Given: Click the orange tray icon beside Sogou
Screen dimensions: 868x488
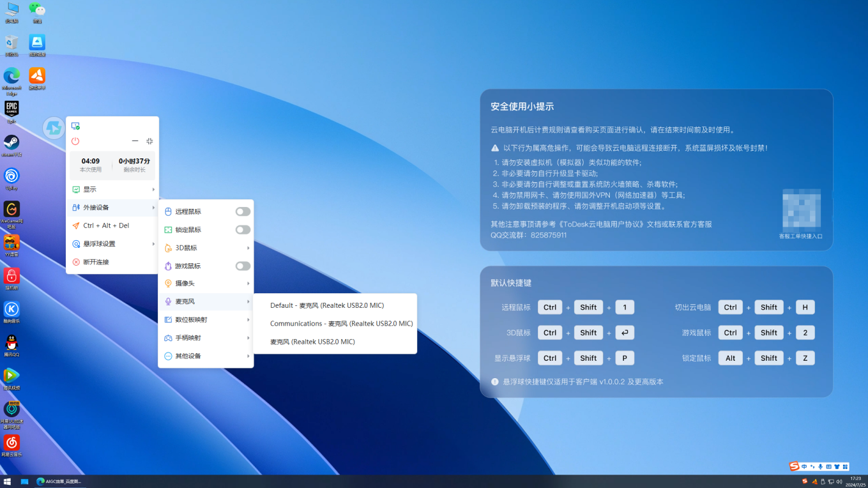Looking at the screenshot, I should pyautogui.click(x=814, y=482).
